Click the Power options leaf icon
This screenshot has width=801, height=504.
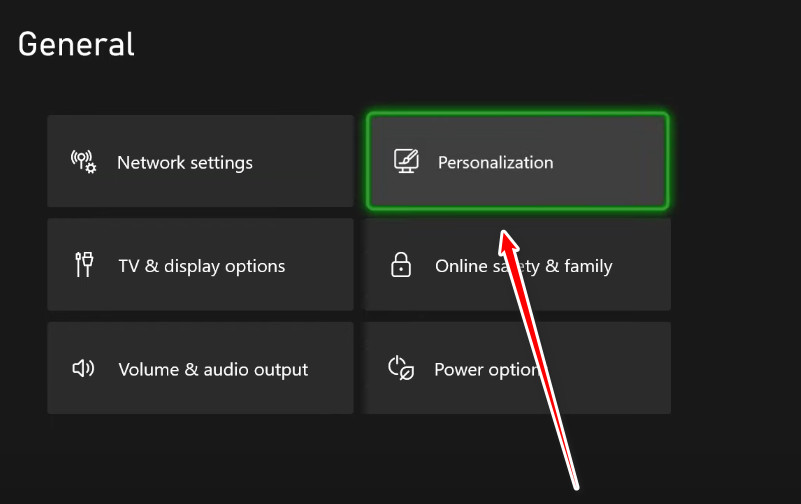(401, 368)
